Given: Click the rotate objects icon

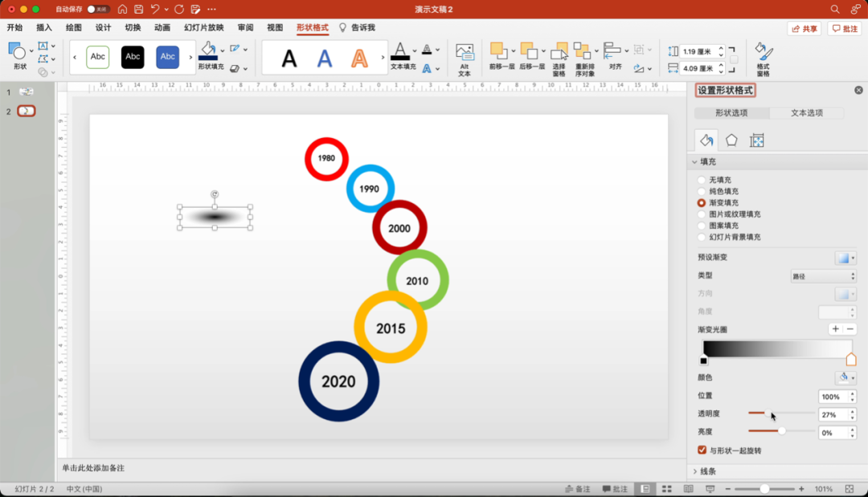Looking at the screenshot, I should coord(640,68).
